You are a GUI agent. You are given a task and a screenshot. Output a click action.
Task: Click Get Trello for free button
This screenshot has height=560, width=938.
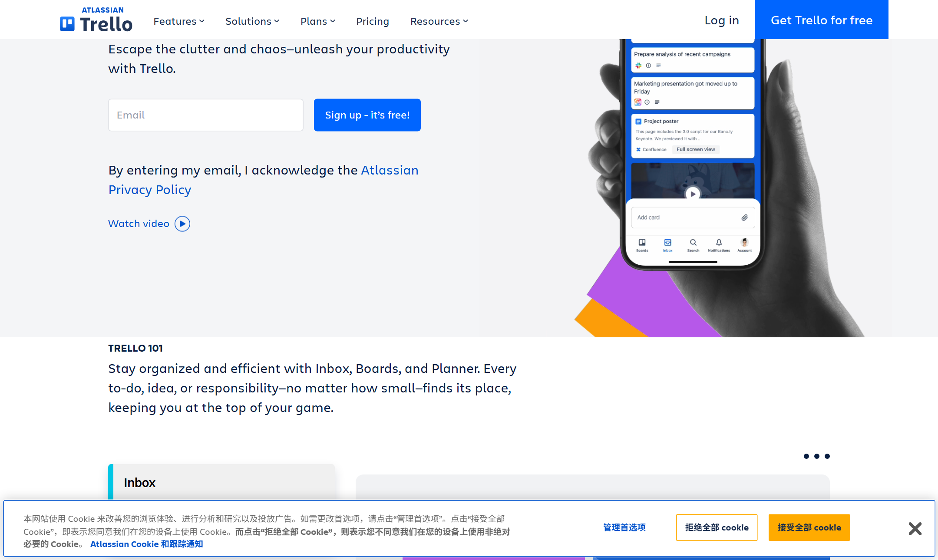[x=822, y=20]
